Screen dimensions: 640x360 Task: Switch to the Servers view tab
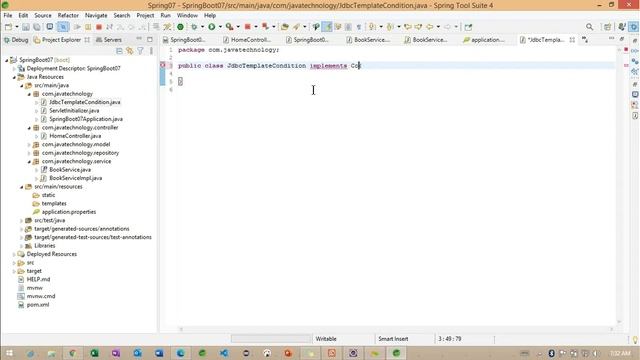[109, 40]
